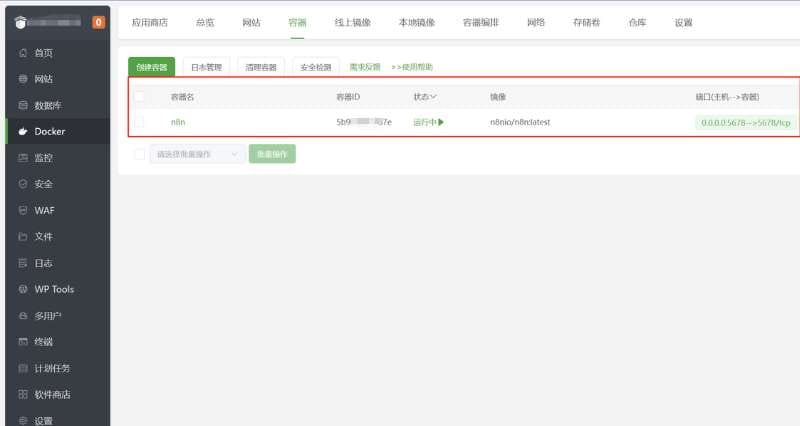Open the 数据库 database icon in sidebar
This screenshot has width=800, height=426.
tap(22, 105)
